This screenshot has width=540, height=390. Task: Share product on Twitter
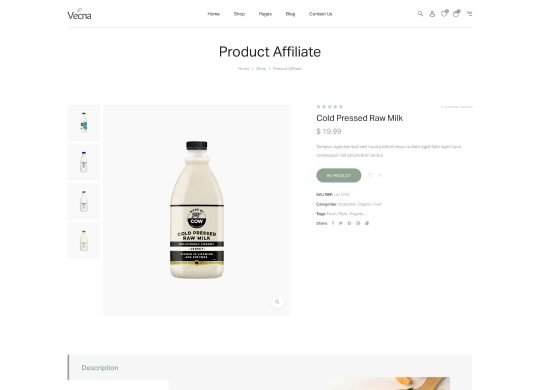point(341,223)
